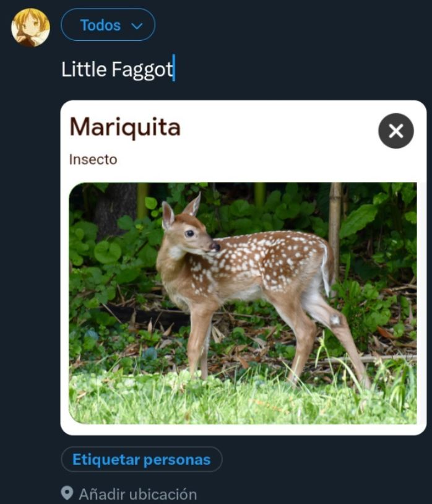This screenshot has height=504, width=432.
Task: Click the first word of the tweet text
Action: pyautogui.click(x=84, y=69)
